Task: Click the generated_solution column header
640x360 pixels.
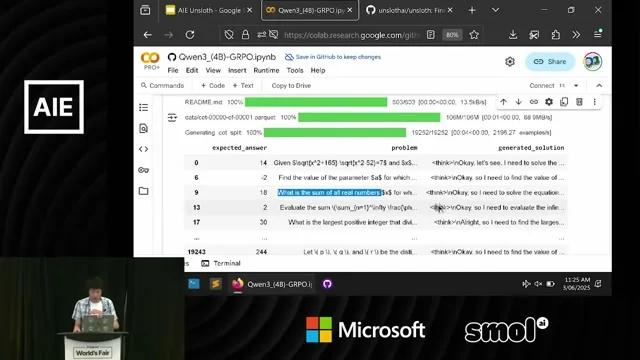Action: [531, 148]
